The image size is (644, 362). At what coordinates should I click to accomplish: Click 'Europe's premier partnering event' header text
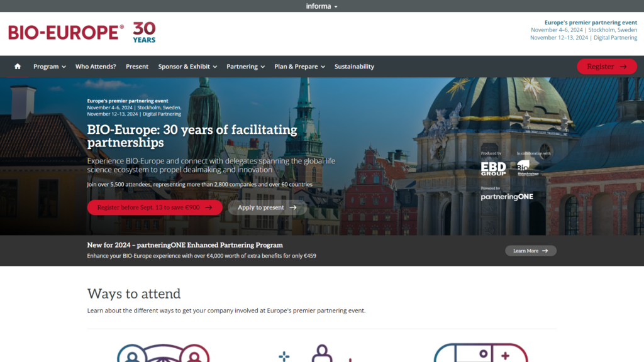[x=591, y=23]
